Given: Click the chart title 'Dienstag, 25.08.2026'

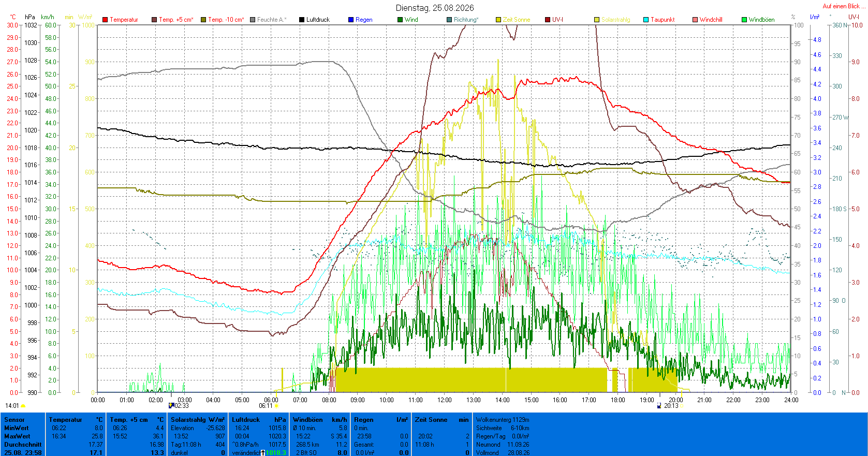Looking at the screenshot, I should (435, 8).
